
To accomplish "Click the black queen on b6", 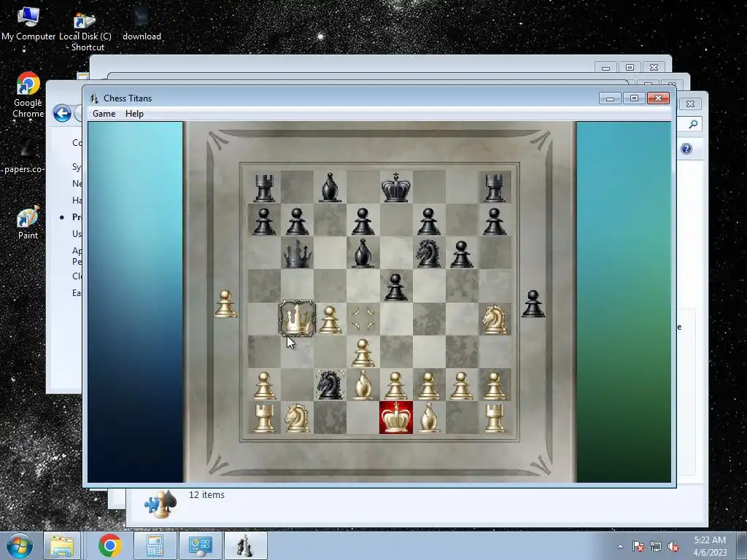I will click(x=298, y=254).
